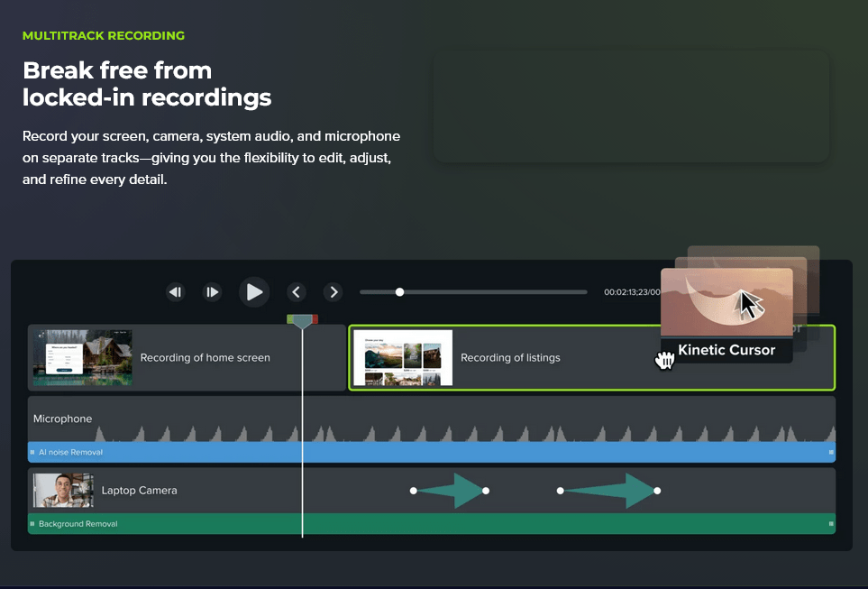Click the timeline playhead marker
This screenshot has height=589, width=868.
click(302, 321)
